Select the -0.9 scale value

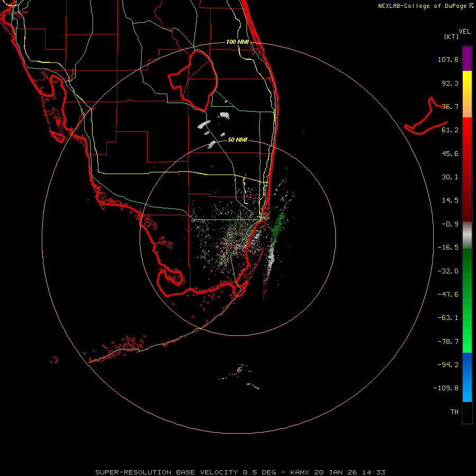(450, 224)
